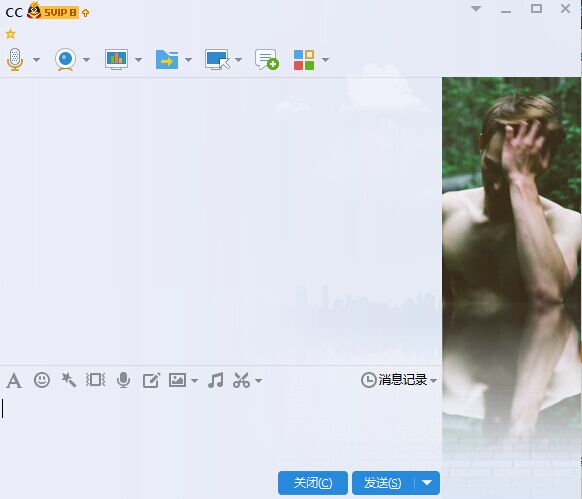This screenshot has width=582, height=499.
Task: Expand send options arrow beside 发送
Action: 427,483
